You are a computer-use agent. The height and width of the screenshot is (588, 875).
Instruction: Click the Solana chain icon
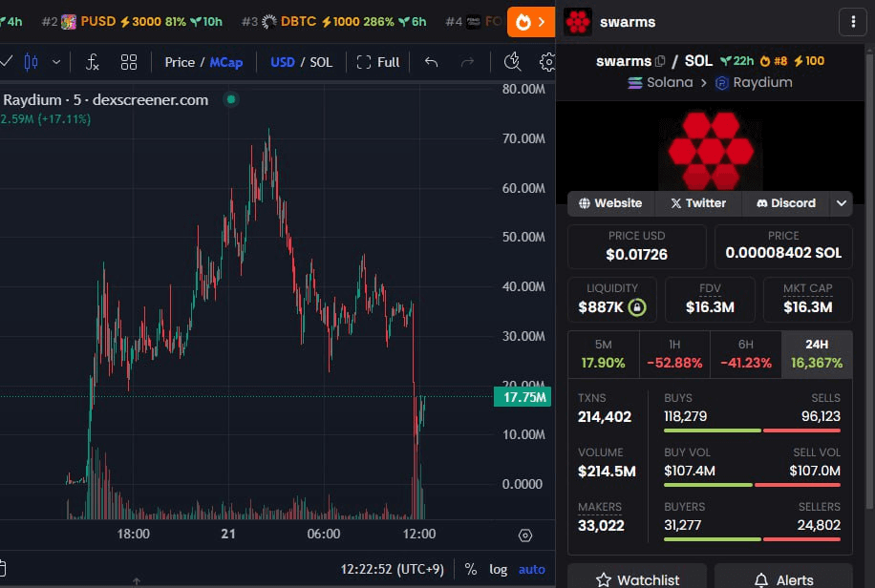click(635, 83)
